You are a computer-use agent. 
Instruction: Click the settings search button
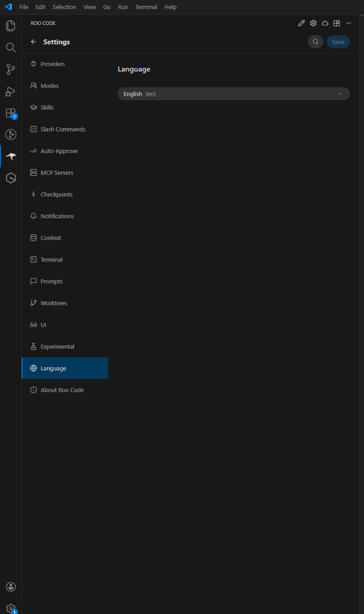[x=316, y=42]
